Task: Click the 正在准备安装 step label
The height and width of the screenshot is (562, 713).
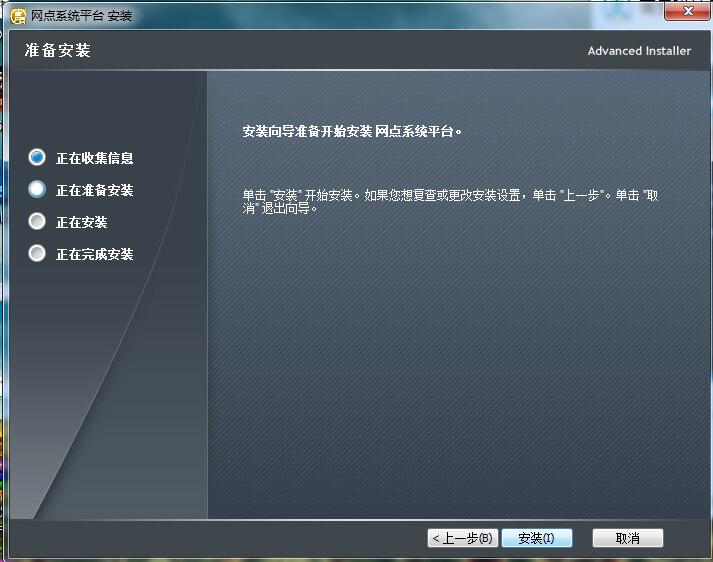Action: pyautogui.click(x=94, y=190)
